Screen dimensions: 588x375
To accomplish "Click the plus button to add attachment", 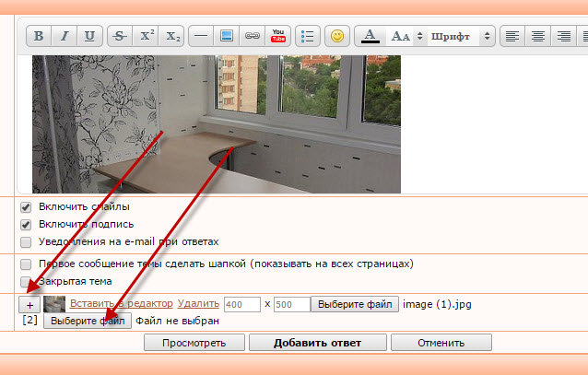I will click(x=29, y=304).
